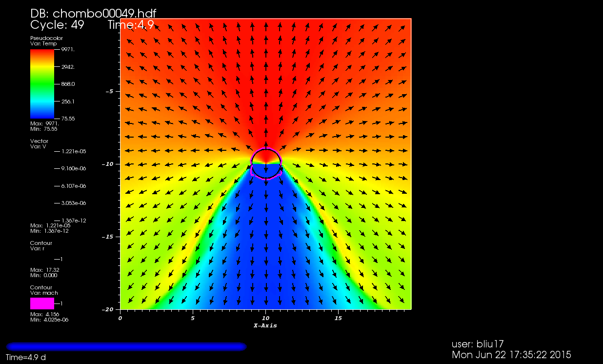Image resolution: width=603 pixels, height=364 pixels.
Task: Click the 868.0 tick on the temperature legend
Action: [68, 84]
